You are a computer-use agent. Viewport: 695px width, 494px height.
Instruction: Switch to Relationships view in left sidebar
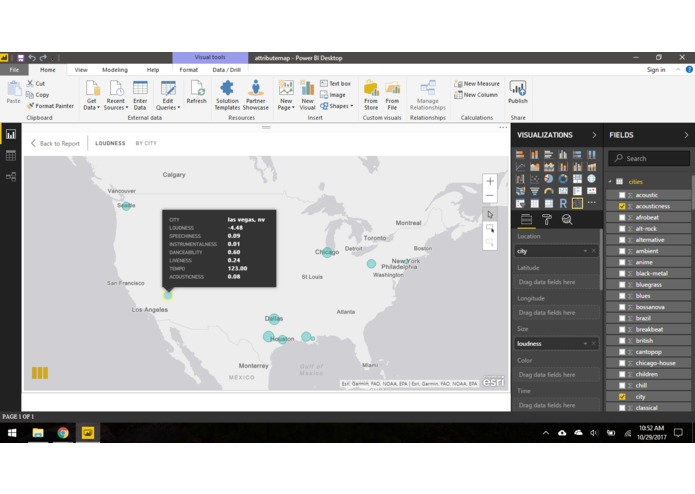(x=11, y=177)
